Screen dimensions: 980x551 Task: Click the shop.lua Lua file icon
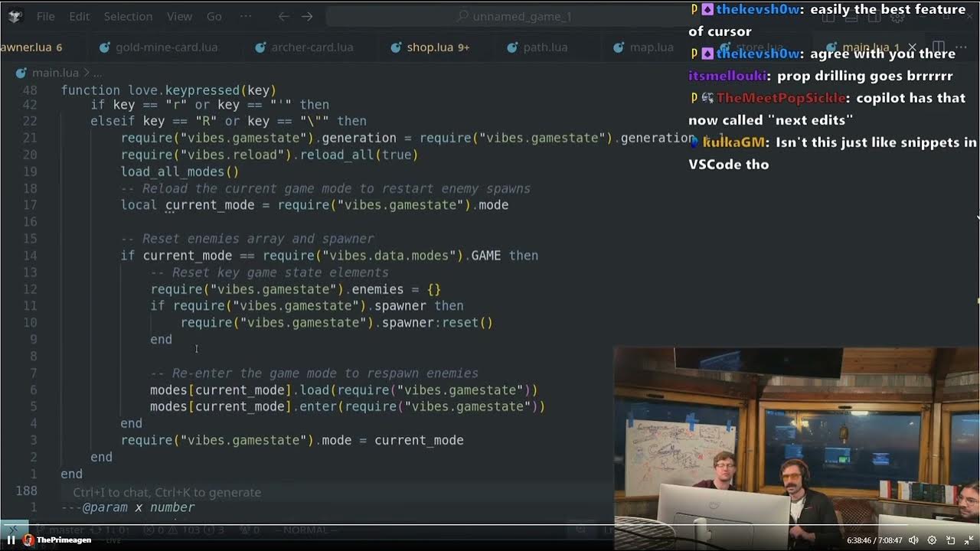[x=396, y=47]
